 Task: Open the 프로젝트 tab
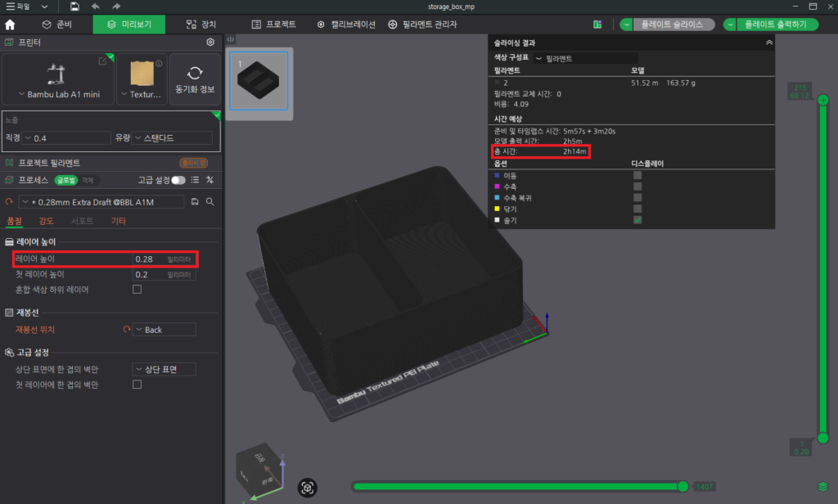[273, 25]
